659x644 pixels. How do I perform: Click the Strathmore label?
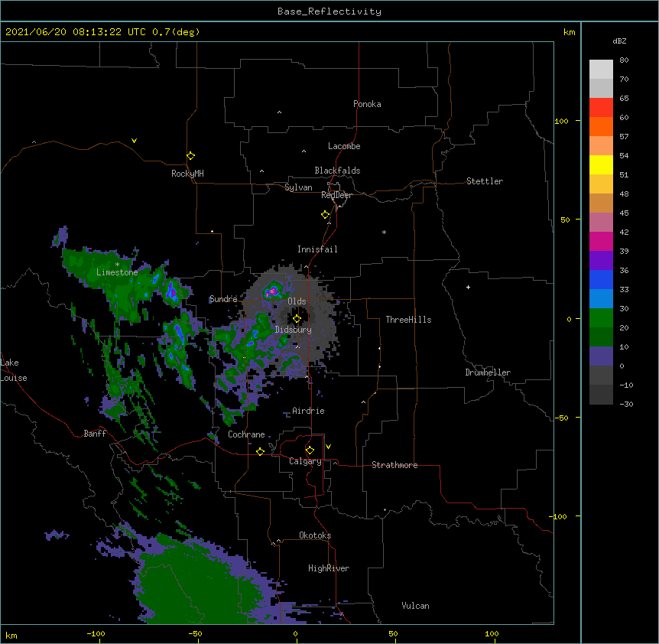(394, 465)
